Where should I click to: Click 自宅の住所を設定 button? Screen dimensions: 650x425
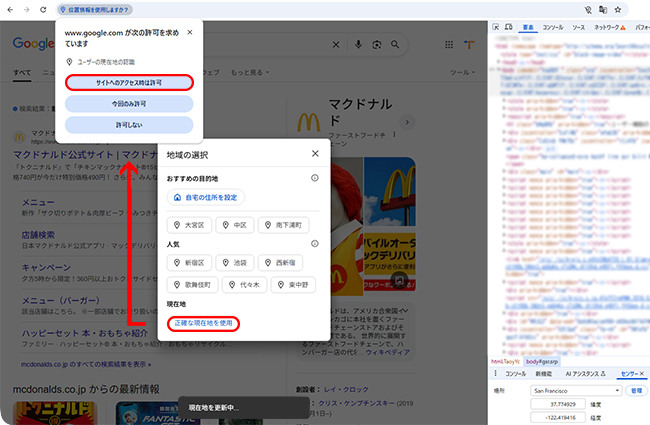206,197
